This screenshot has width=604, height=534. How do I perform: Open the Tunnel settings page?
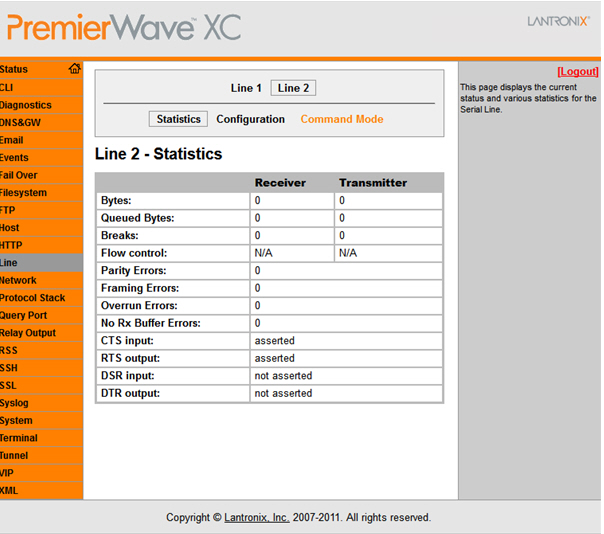(x=15, y=455)
